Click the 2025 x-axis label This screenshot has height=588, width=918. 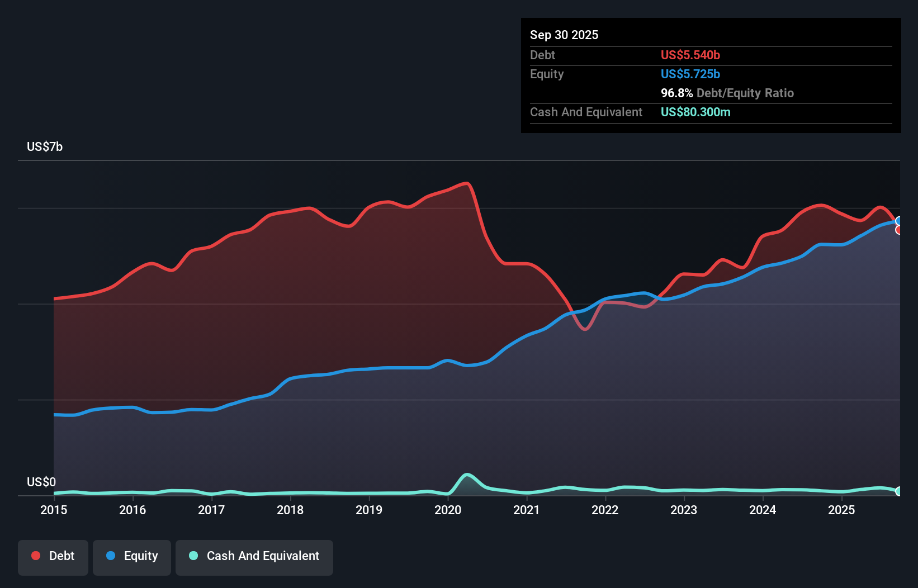(x=841, y=510)
